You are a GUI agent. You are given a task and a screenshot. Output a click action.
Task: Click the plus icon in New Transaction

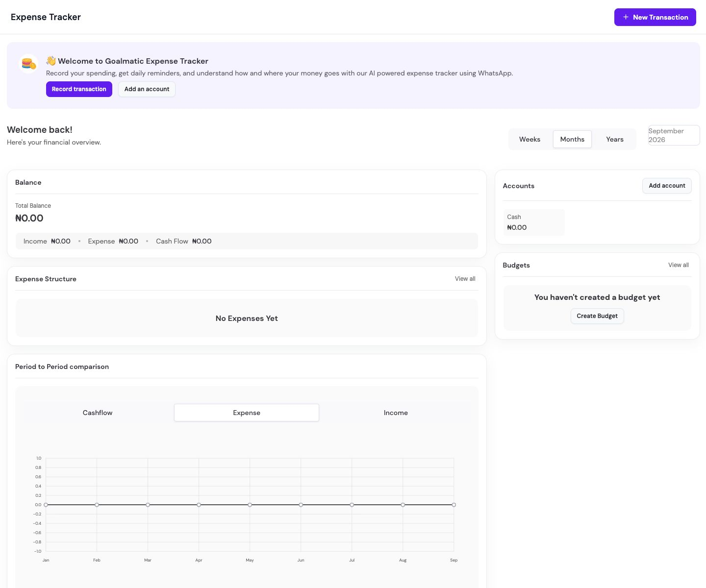(x=626, y=17)
